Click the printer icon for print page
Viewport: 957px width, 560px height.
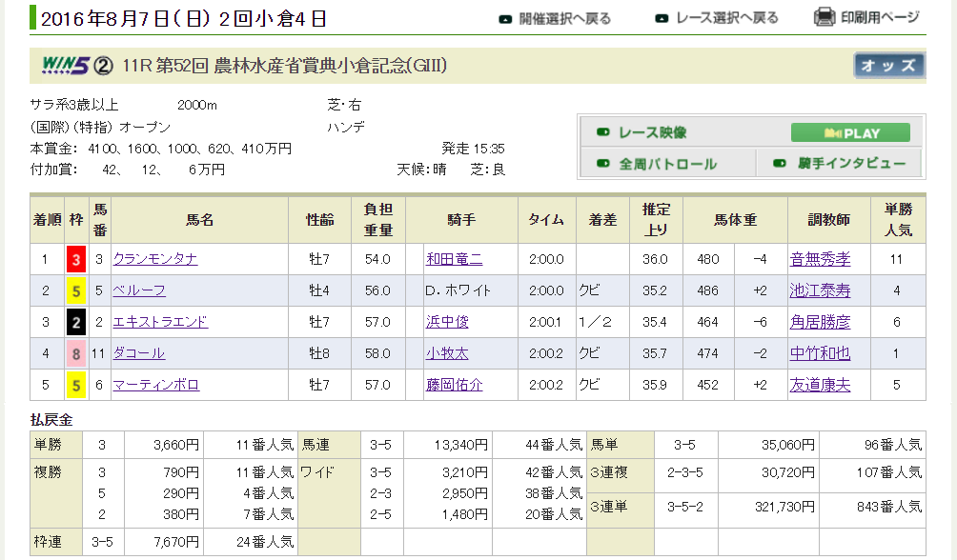coord(825,17)
